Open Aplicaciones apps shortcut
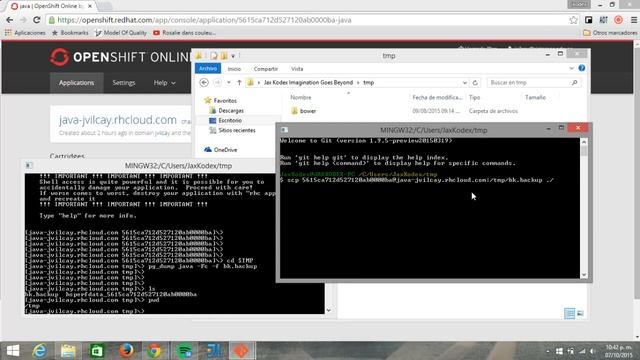The height and width of the screenshot is (360, 640). tap(25, 33)
